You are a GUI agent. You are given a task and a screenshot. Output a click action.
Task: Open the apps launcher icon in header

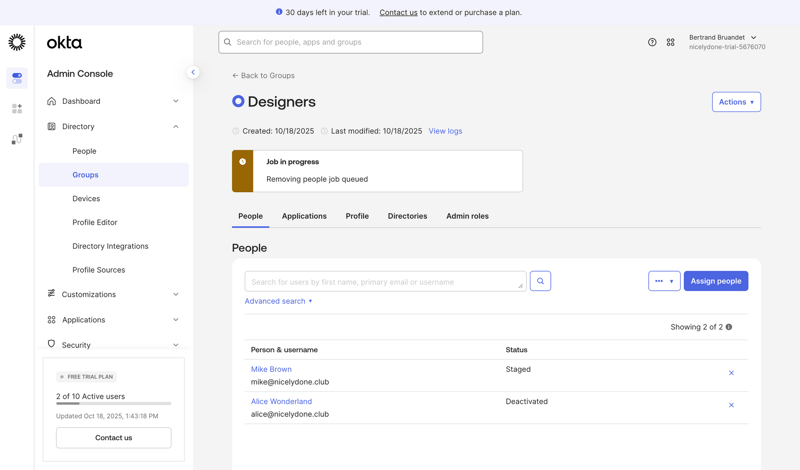[x=670, y=42]
